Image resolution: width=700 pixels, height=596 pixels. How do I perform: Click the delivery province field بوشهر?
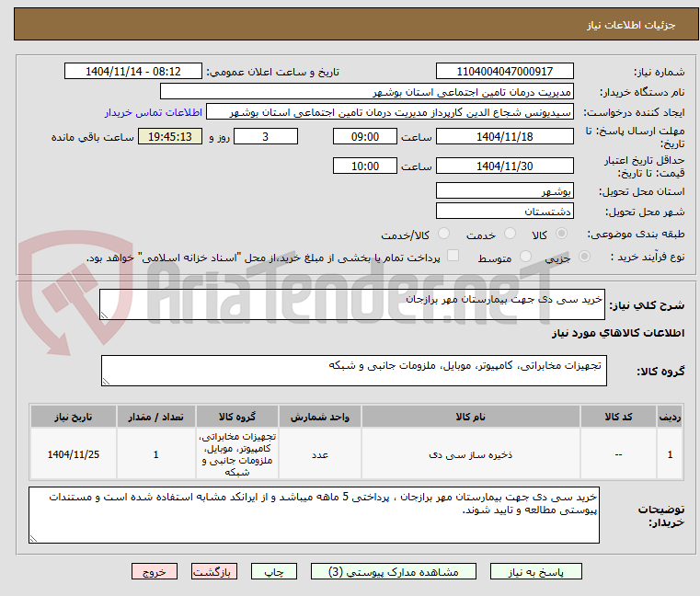(x=504, y=190)
